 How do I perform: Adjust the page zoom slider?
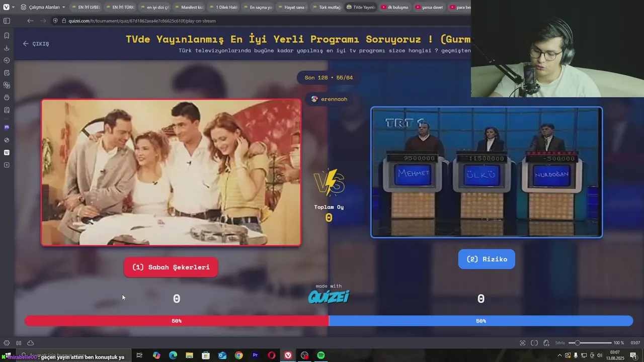[590, 343]
